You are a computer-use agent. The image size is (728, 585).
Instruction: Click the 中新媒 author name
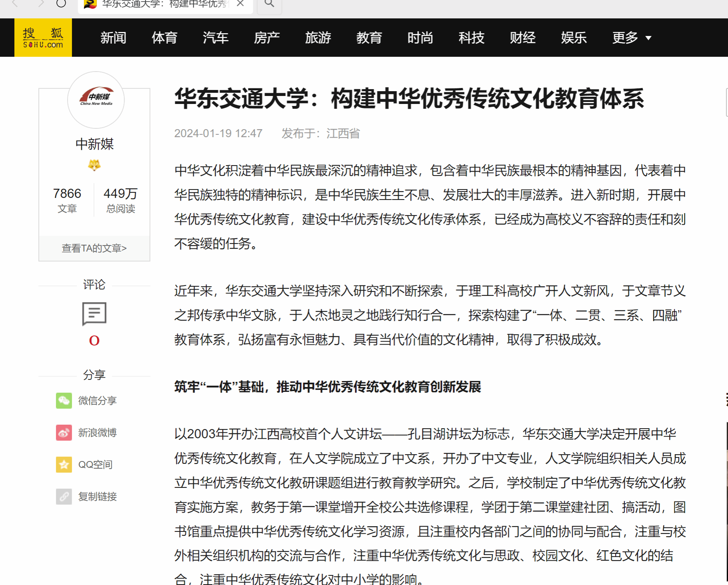pos(94,144)
